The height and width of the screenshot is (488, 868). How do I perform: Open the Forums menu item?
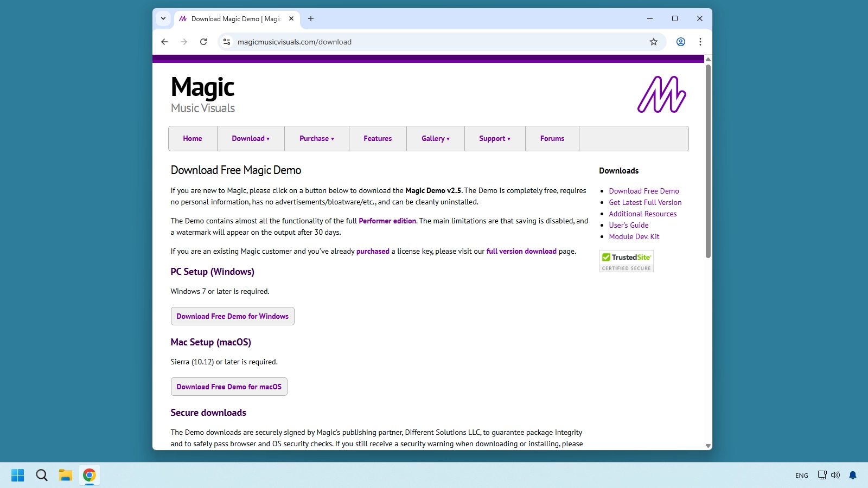552,139
